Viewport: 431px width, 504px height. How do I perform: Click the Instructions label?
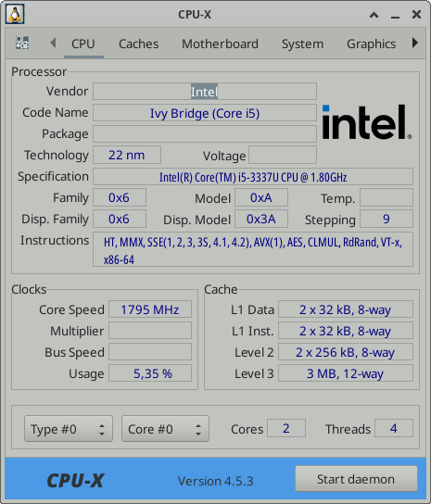55,241
